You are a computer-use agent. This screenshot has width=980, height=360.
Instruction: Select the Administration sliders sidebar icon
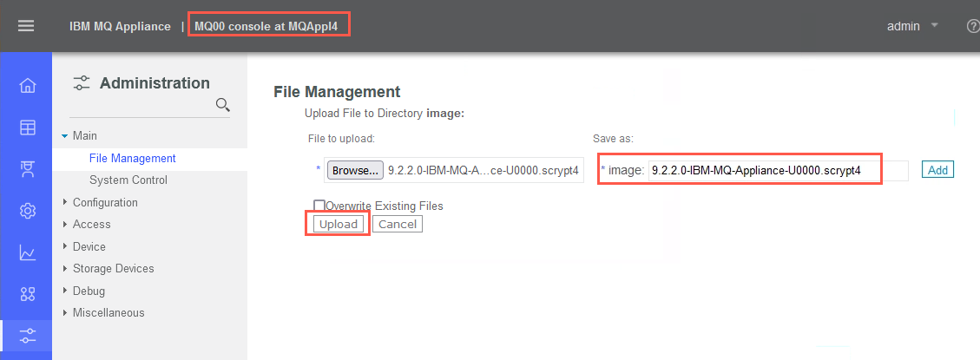click(x=28, y=336)
